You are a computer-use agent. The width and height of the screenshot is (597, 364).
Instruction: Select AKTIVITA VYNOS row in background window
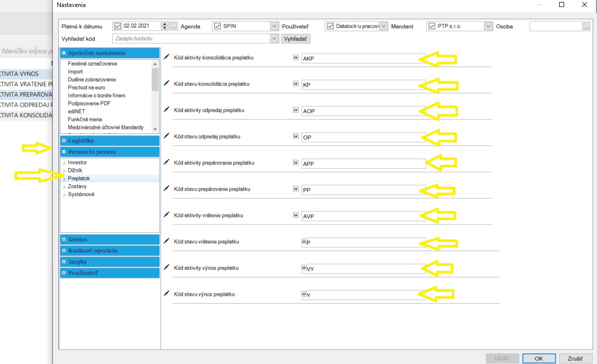coord(26,74)
